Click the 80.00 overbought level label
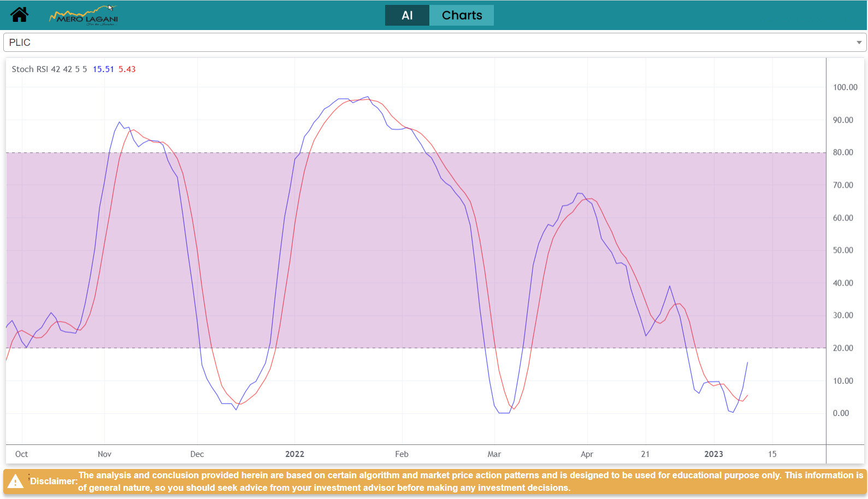Viewport: 868px width, 499px height. pyautogui.click(x=843, y=152)
